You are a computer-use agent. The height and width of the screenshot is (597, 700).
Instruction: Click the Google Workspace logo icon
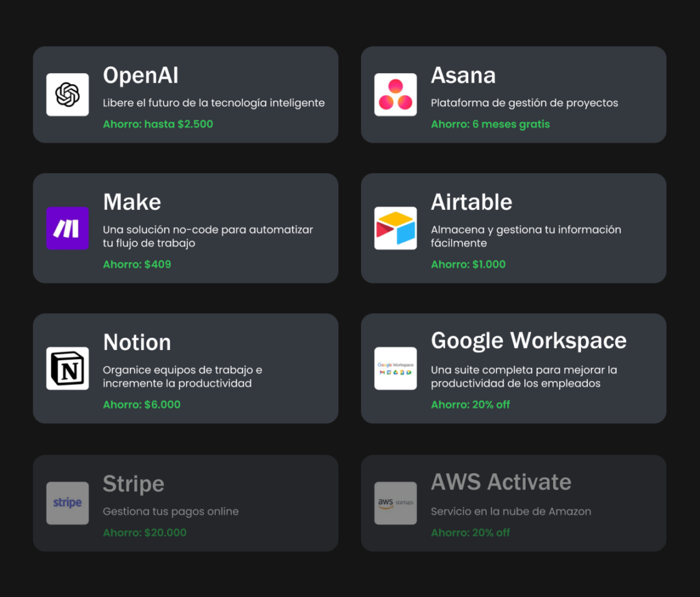[396, 369]
